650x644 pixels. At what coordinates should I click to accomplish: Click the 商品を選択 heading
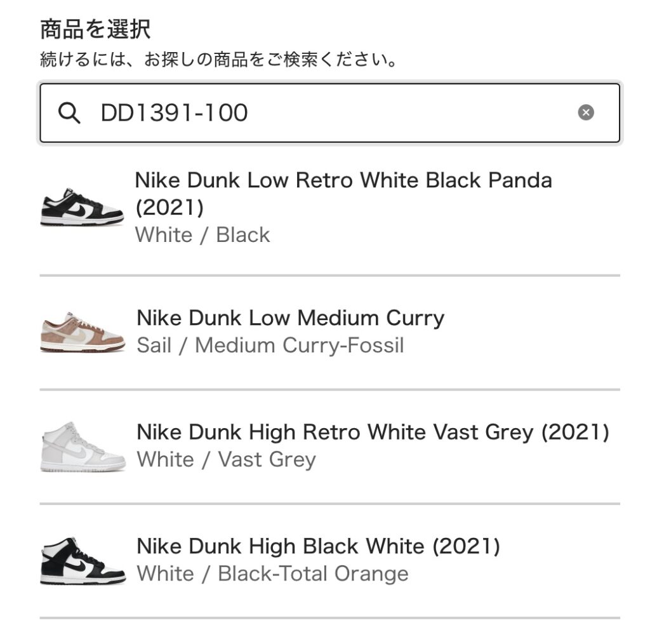pyautogui.click(x=95, y=29)
